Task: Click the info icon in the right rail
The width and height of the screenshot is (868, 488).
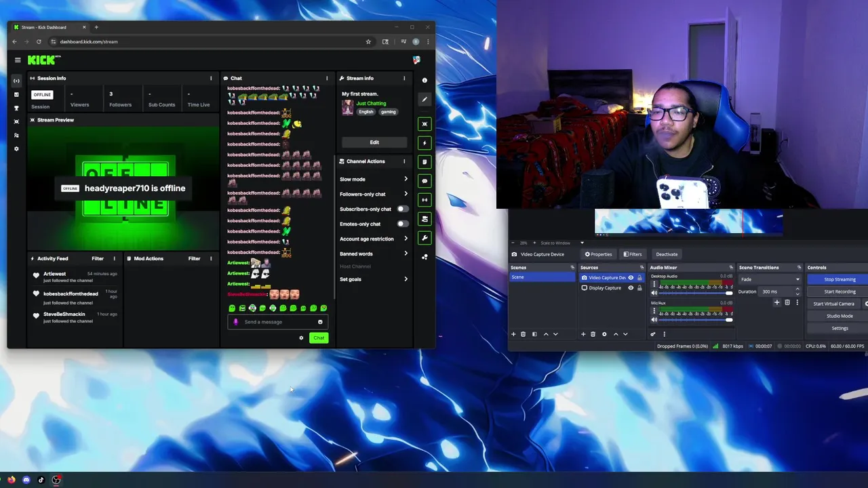Action: [425, 81]
